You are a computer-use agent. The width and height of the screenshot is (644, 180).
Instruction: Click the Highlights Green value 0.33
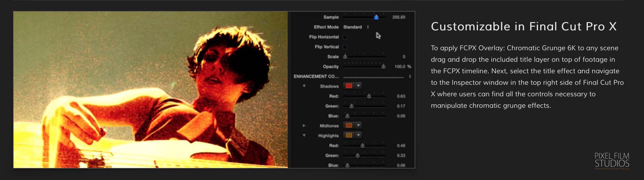tap(401, 155)
